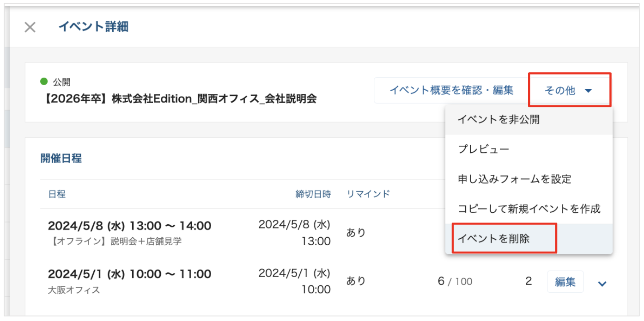Choose プレビュー in the dropdown list
The image size is (644, 321).
click(x=483, y=149)
